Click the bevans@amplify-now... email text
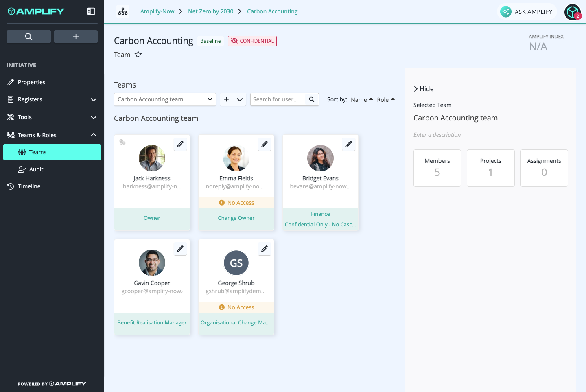This screenshot has width=586, height=392. pyautogui.click(x=320, y=186)
